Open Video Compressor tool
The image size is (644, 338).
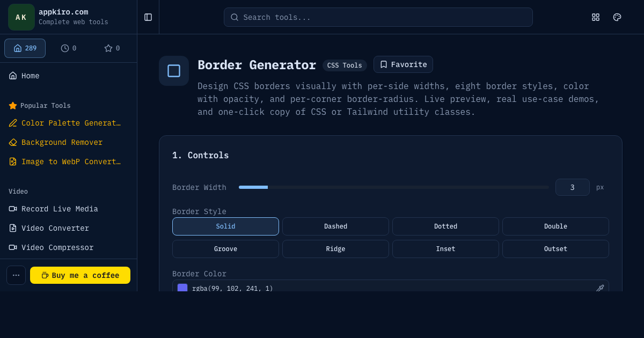[x=69, y=247]
